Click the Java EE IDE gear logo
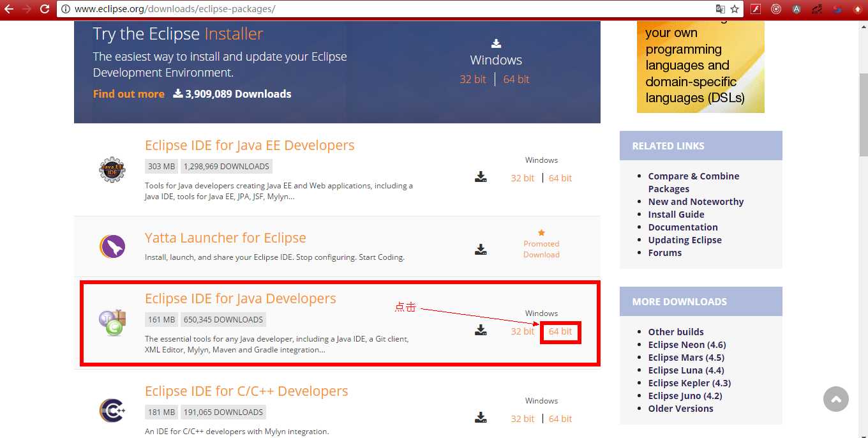This screenshot has height=438, width=868. pyautogui.click(x=112, y=170)
